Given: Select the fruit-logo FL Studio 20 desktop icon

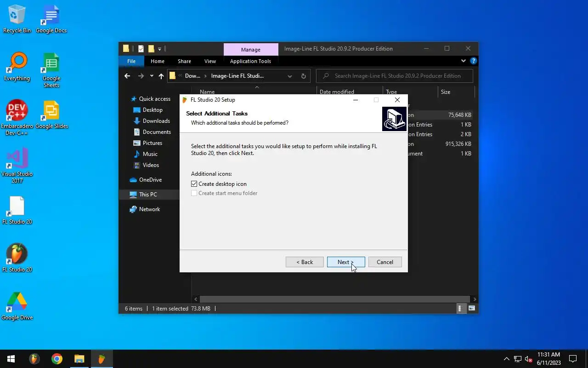Looking at the screenshot, I should pos(17,258).
